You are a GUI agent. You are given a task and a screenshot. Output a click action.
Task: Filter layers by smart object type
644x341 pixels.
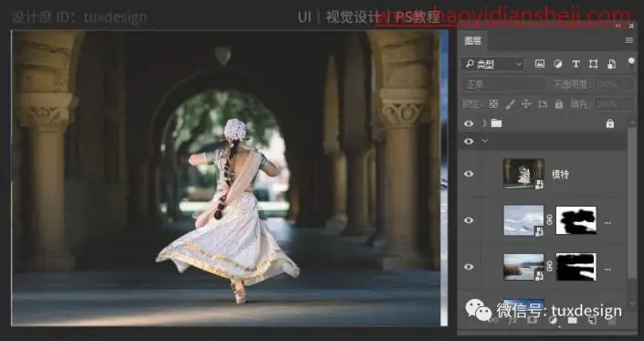[x=611, y=64]
